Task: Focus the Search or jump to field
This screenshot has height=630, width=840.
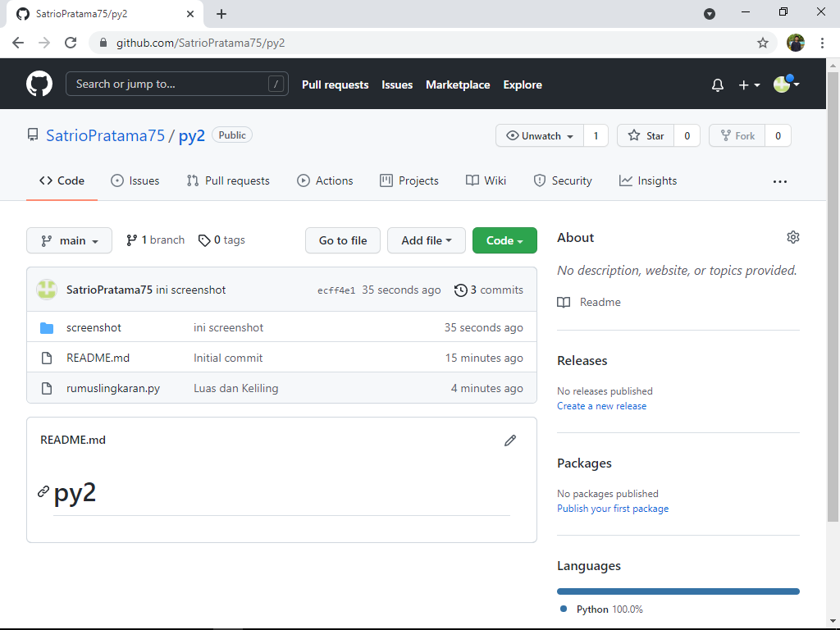Action: click(177, 84)
